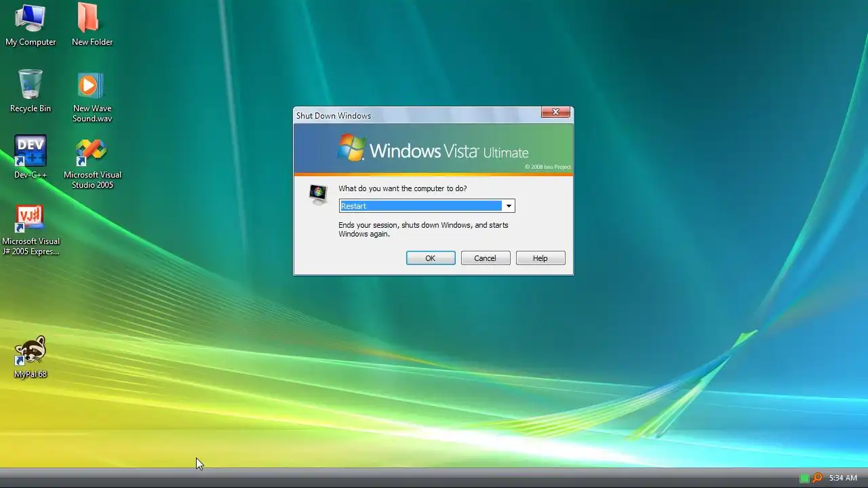Select the MyPal 68 raccoon shortcut

pos(31,357)
